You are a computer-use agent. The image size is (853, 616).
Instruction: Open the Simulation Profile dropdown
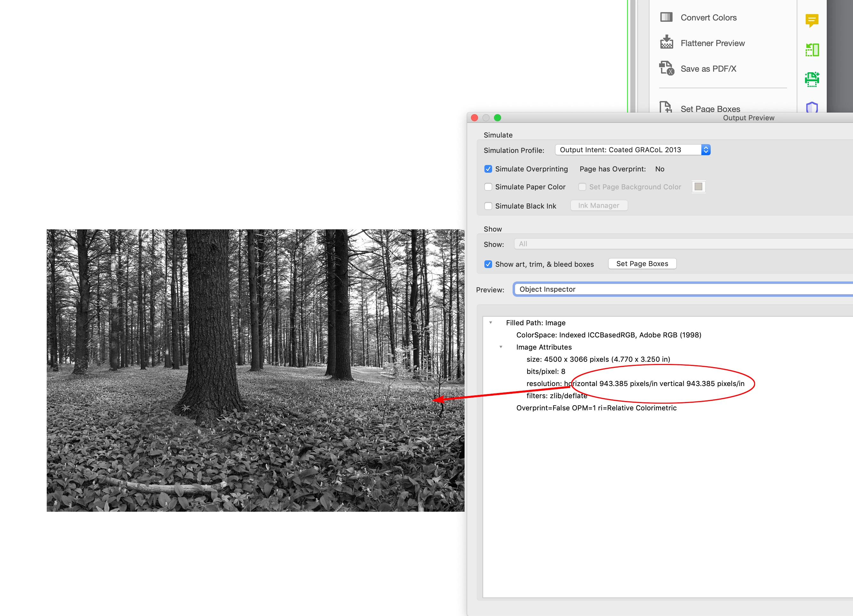tap(632, 150)
